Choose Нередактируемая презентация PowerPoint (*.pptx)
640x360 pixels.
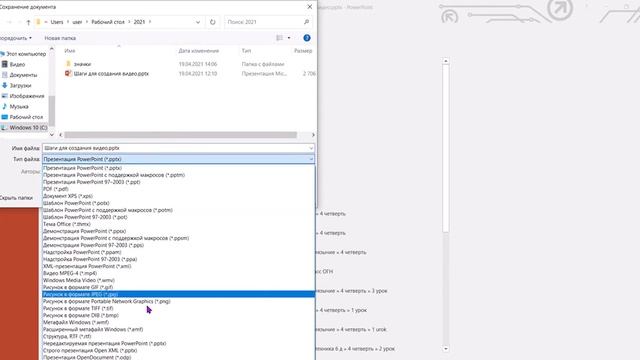click(x=178, y=344)
